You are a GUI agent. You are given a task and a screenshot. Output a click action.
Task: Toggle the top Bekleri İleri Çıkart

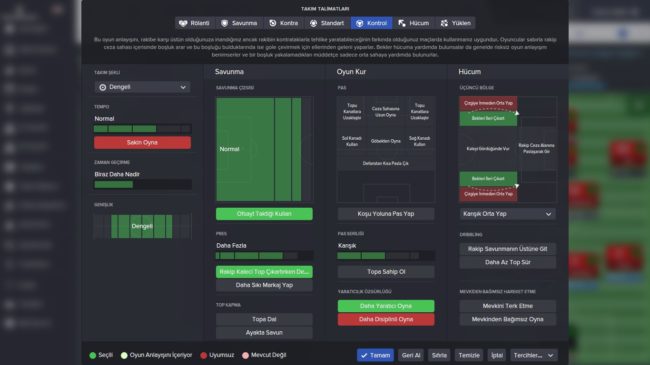click(488, 119)
